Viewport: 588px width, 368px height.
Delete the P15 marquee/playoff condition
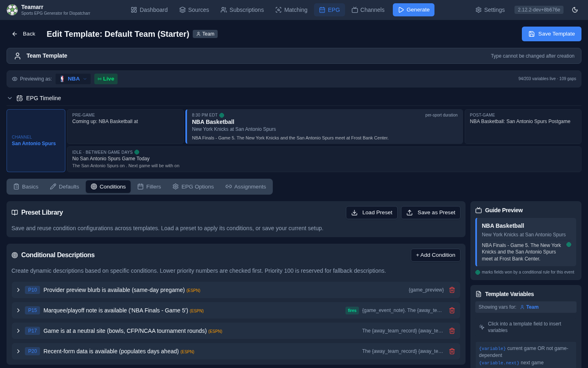(452, 310)
